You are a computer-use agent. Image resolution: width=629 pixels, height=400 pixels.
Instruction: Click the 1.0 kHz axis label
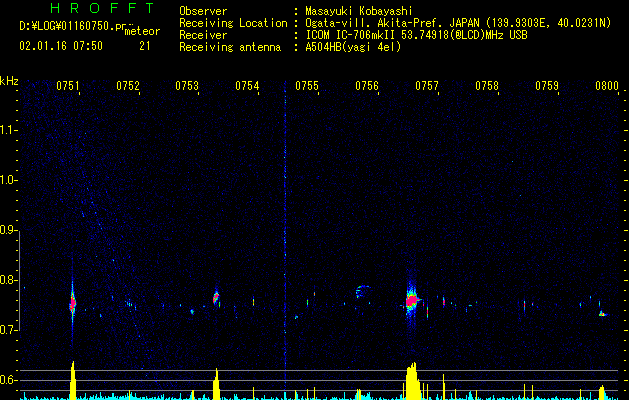tap(8, 180)
